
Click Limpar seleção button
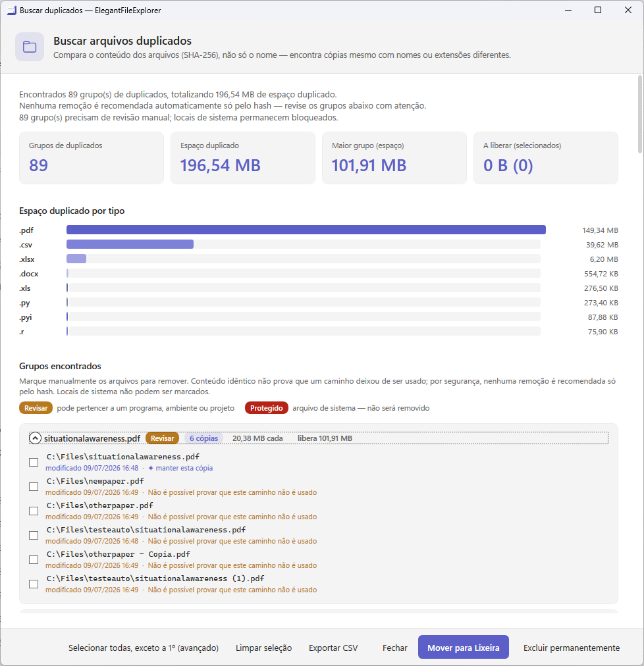coord(263,648)
